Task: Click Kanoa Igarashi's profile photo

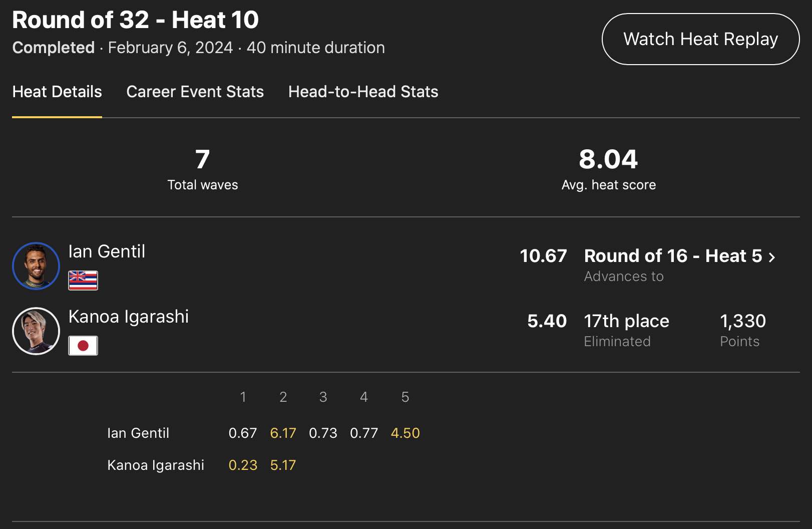Action: [x=36, y=331]
